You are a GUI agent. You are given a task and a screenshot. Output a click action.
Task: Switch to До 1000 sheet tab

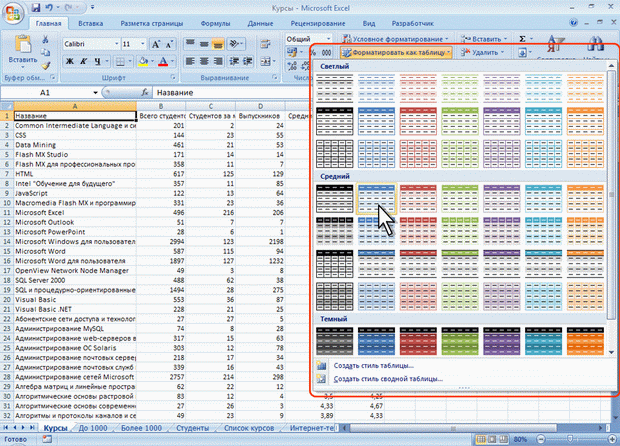tap(93, 428)
